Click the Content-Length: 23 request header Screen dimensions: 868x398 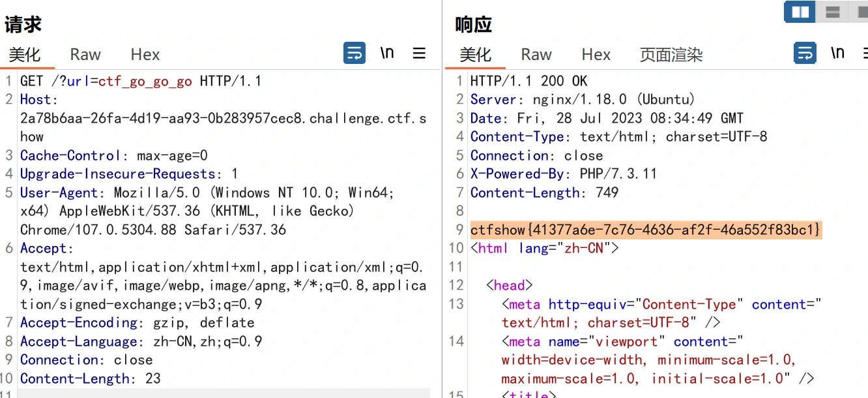pos(90,378)
